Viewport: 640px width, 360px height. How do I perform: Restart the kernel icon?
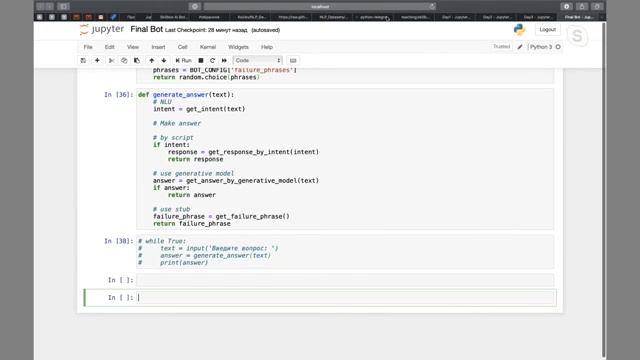[212, 60]
